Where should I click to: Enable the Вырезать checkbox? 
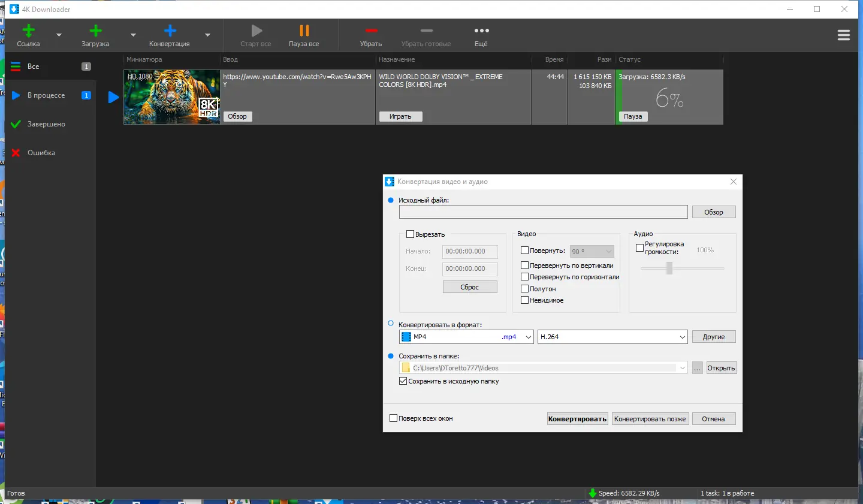click(411, 234)
